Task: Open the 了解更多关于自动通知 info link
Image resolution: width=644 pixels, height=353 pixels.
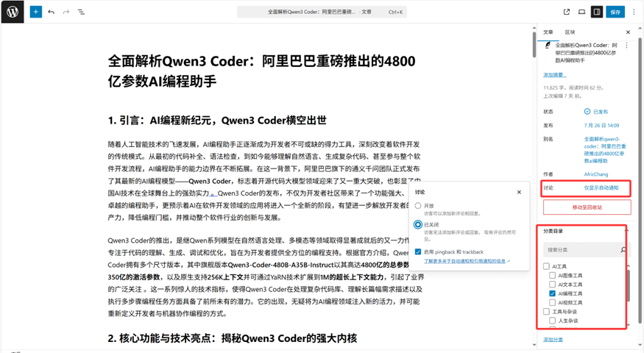Action: [x=467, y=261]
